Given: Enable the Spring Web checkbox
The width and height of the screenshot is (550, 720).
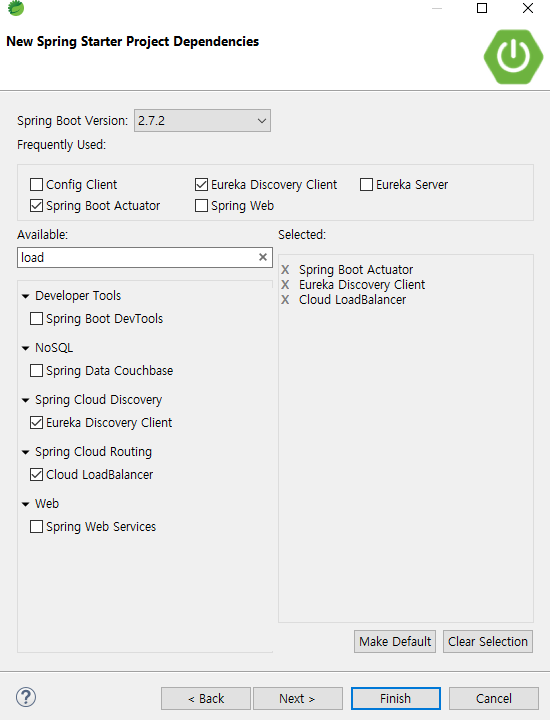Looking at the screenshot, I should click(202, 205).
